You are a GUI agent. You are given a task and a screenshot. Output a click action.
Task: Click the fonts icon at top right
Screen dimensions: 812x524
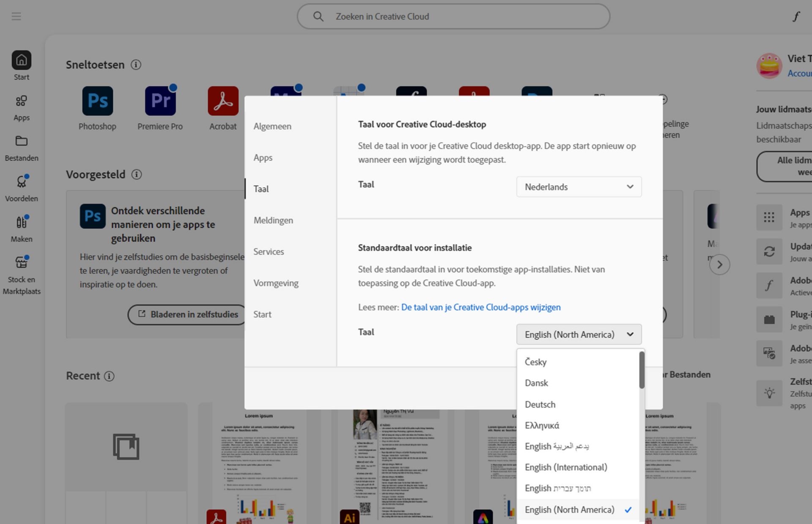pyautogui.click(x=796, y=16)
